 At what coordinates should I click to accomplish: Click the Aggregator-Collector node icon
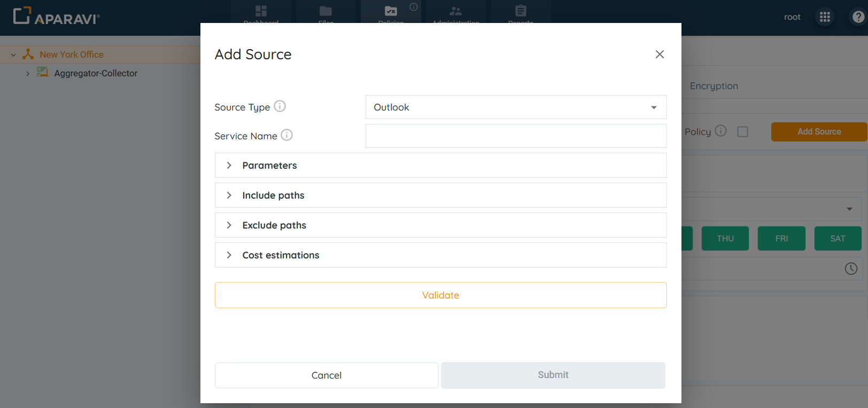(x=43, y=73)
